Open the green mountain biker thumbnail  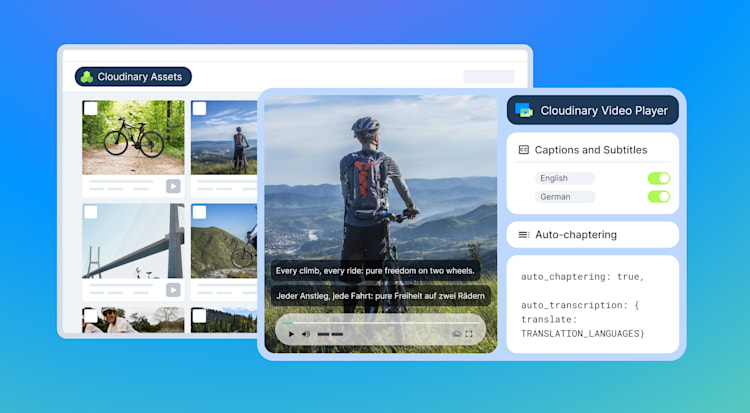click(x=224, y=241)
